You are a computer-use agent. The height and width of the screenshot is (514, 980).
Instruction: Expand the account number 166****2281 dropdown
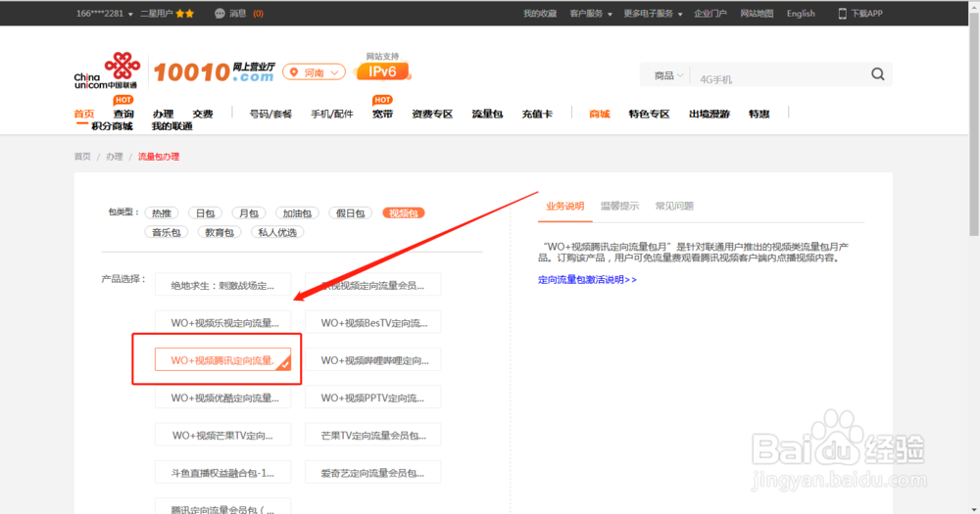[105, 13]
